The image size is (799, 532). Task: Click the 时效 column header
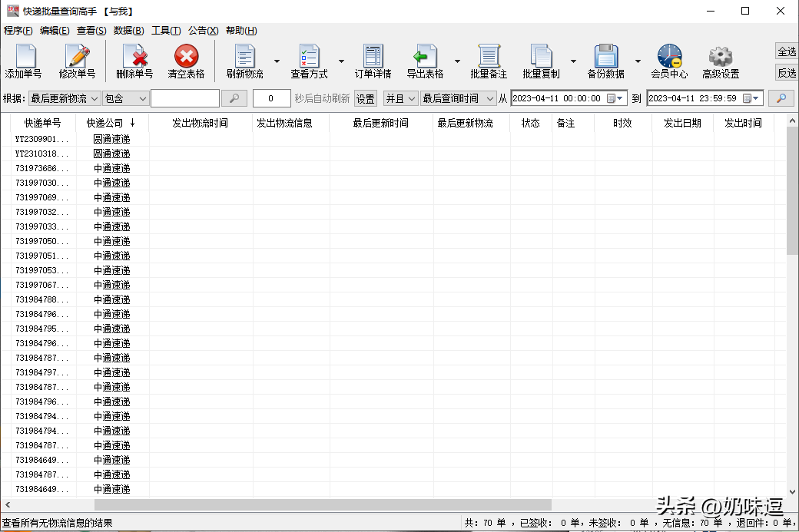622,123
